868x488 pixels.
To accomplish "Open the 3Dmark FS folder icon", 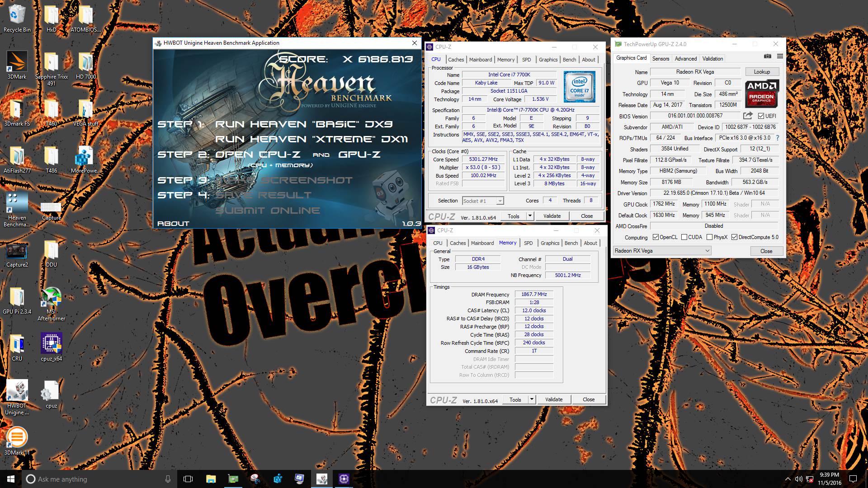I will click(17, 112).
